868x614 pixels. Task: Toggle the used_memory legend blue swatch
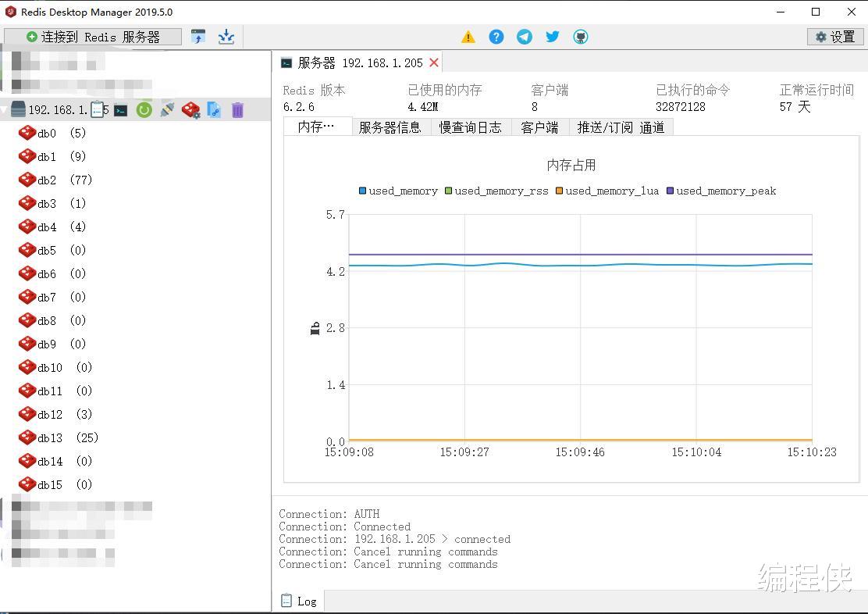[x=363, y=191]
